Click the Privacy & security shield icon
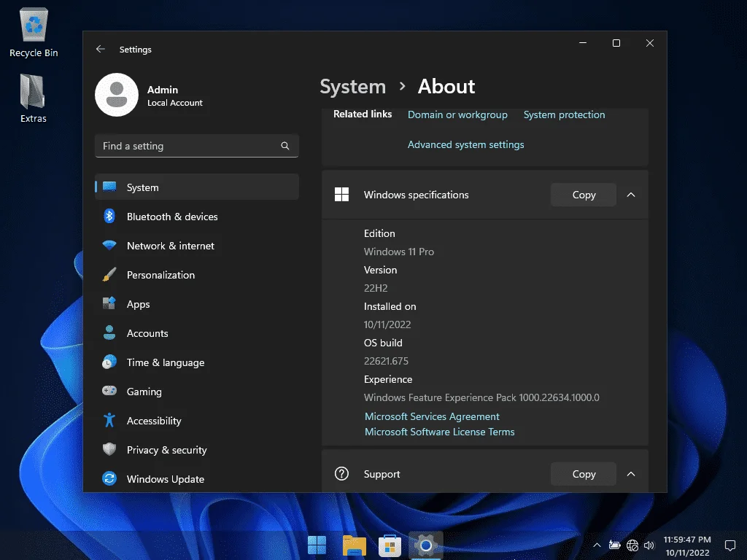The height and width of the screenshot is (560, 747). pos(109,449)
